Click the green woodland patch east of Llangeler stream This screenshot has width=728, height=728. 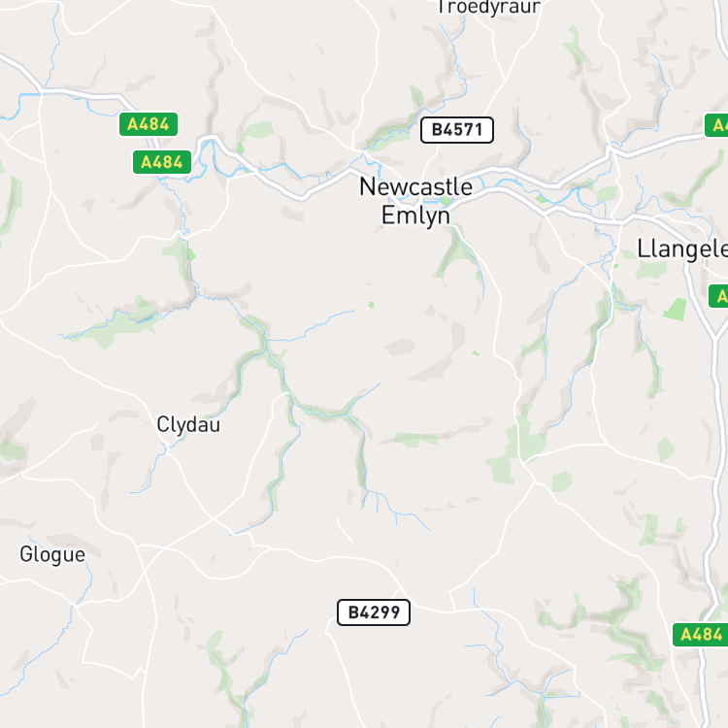(x=676, y=310)
